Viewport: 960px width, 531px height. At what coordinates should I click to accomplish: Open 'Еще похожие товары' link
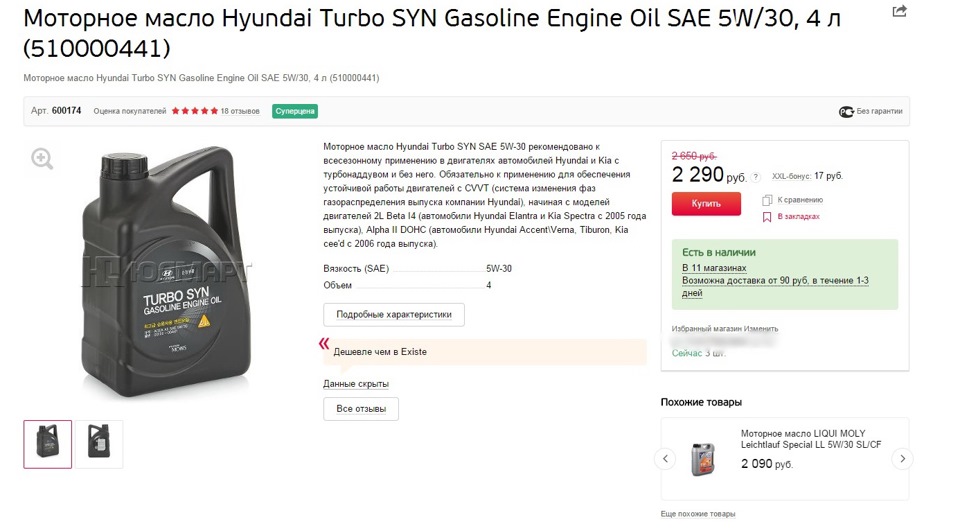(697, 514)
